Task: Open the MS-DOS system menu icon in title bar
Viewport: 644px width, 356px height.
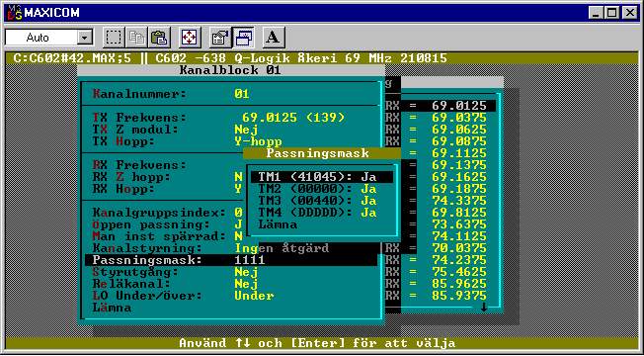Action: 14,12
